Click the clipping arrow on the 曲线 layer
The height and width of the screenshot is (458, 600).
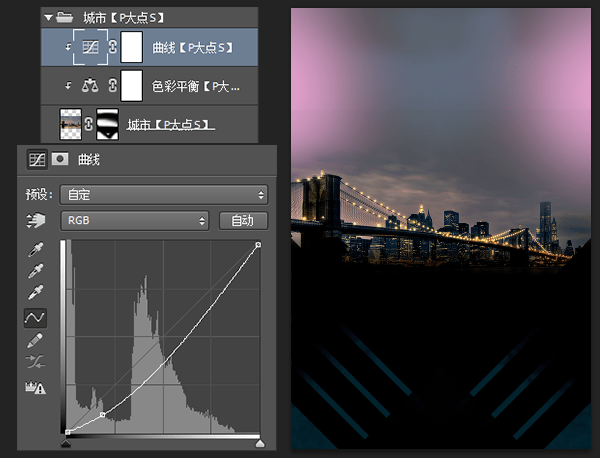tap(68, 47)
